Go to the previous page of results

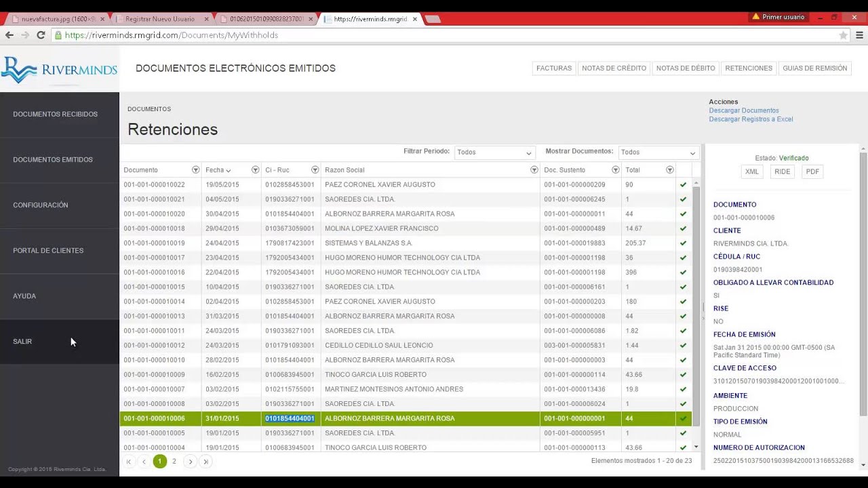144,462
